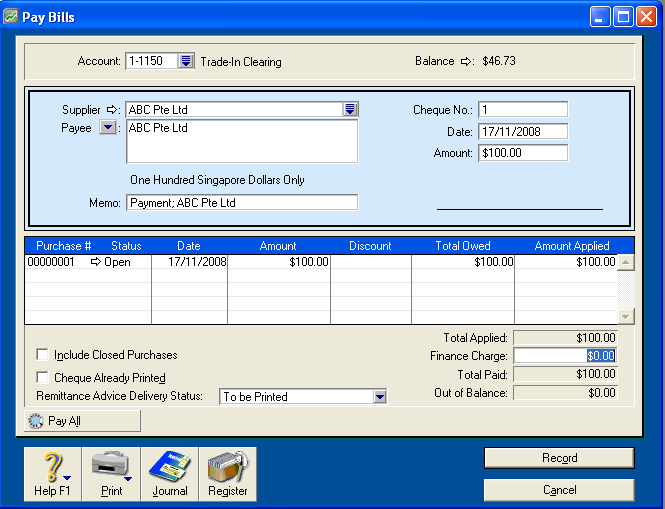This screenshot has width=665, height=509.
Task: Click the Amount Applied cell $100.00
Action: pyautogui.click(x=566, y=262)
